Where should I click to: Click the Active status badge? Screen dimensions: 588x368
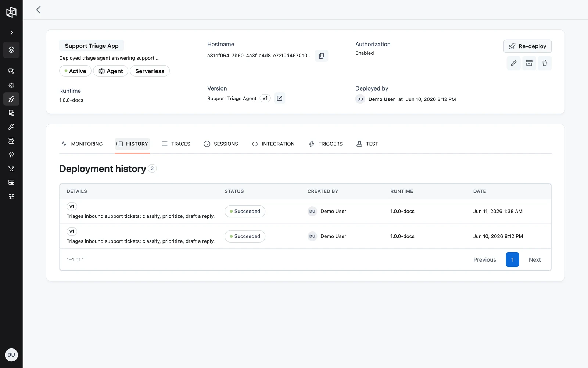pos(75,71)
